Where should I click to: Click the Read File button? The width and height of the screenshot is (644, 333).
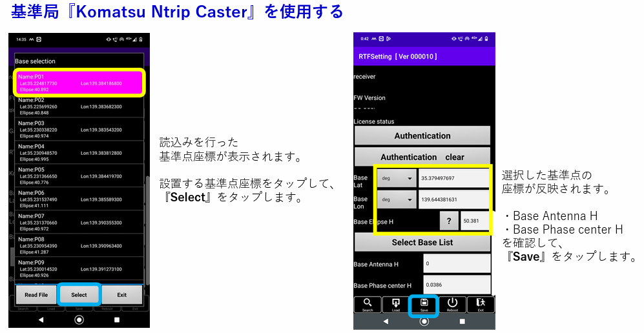coord(36,295)
